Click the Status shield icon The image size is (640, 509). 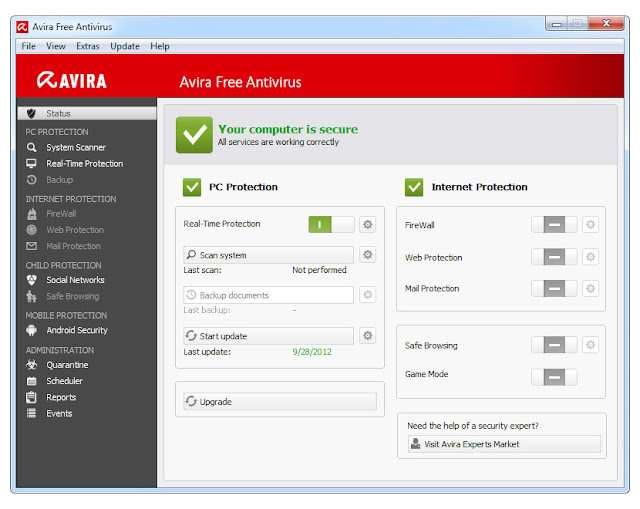[31, 113]
